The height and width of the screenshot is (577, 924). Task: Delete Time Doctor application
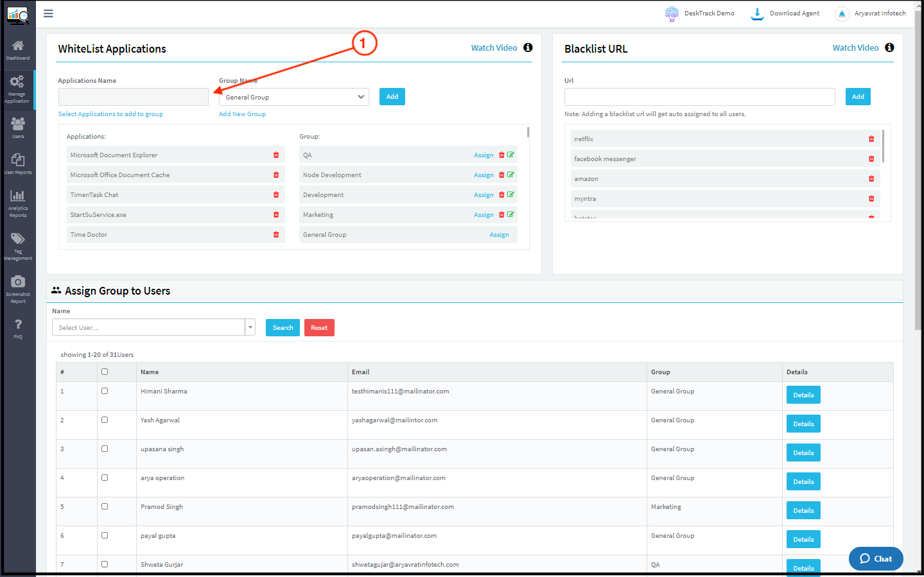[x=276, y=234]
